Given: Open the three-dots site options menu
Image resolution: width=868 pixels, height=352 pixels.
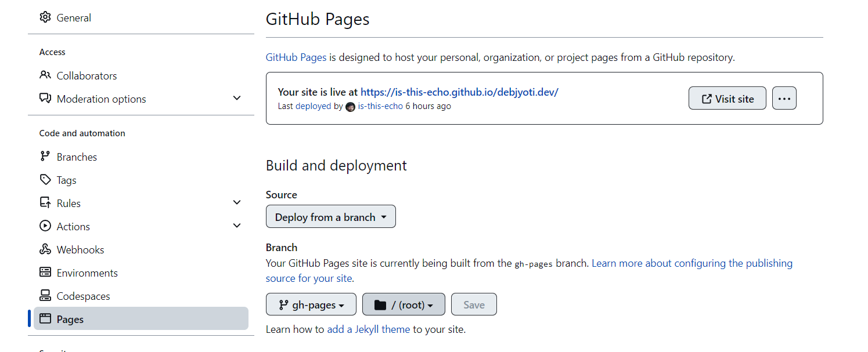Looking at the screenshot, I should (x=784, y=99).
